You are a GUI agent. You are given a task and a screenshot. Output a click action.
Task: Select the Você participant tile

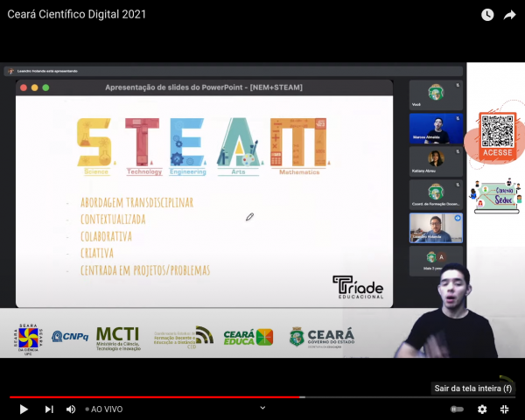(436, 95)
